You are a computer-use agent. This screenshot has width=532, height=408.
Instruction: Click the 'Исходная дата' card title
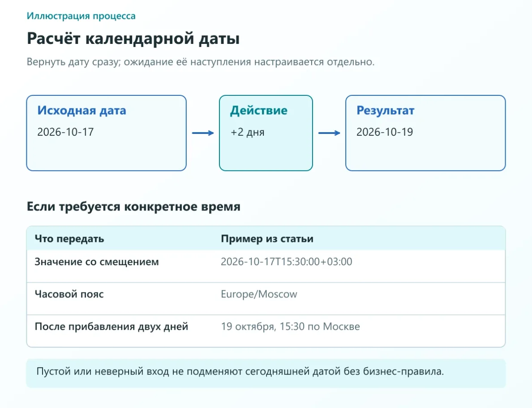82,110
